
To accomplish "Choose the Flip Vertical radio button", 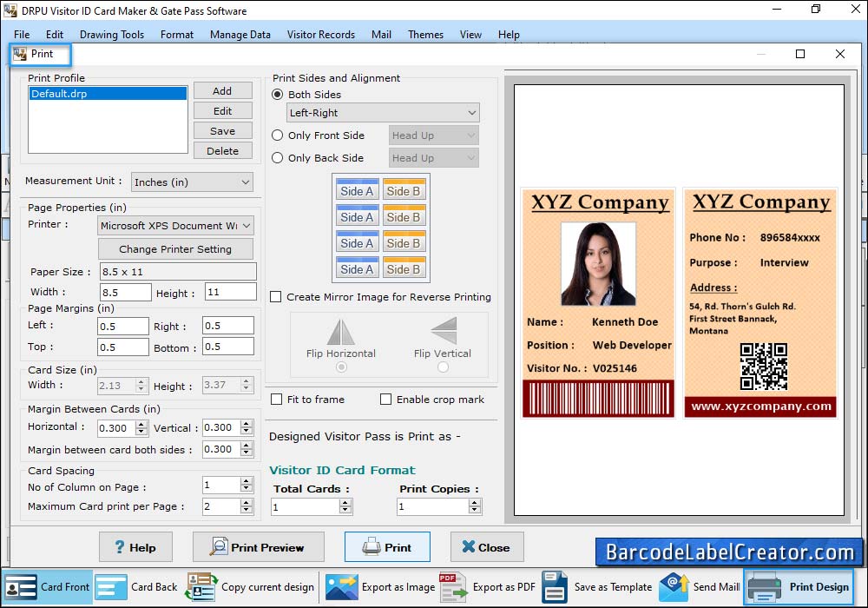I will click(443, 367).
